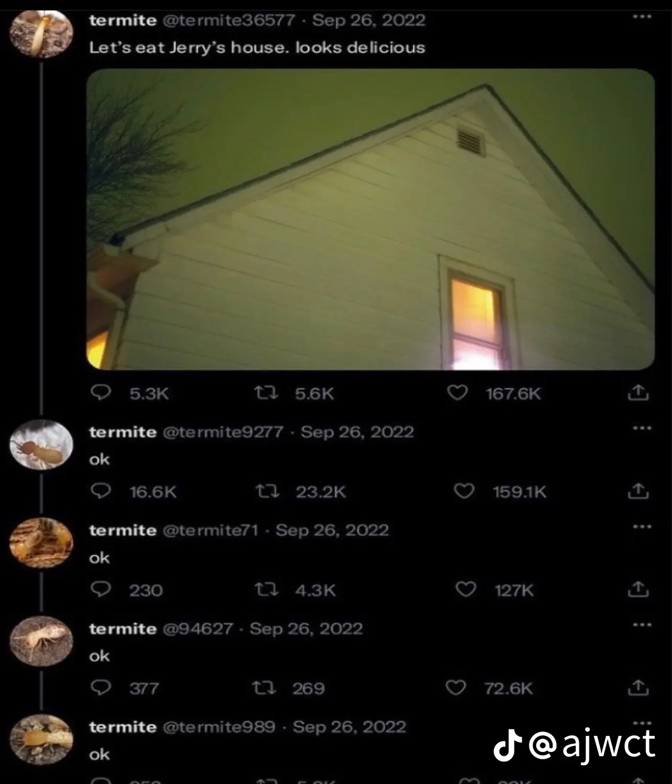Screen dimensions: 672x784
Task: Open the house photo in the tweet
Action: click(x=371, y=219)
